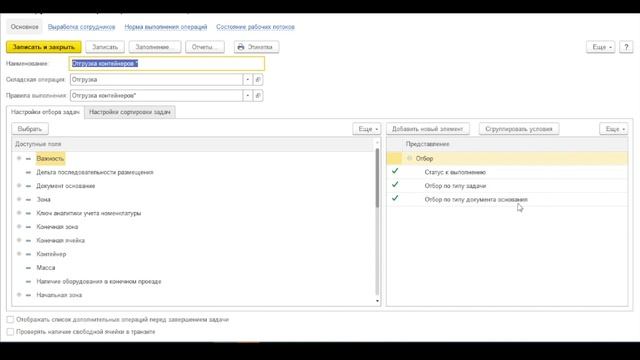This screenshot has width=640, height=360.
Task: Expand the Контейнер node
Action: pyautogui.click(x=19, y=254)
